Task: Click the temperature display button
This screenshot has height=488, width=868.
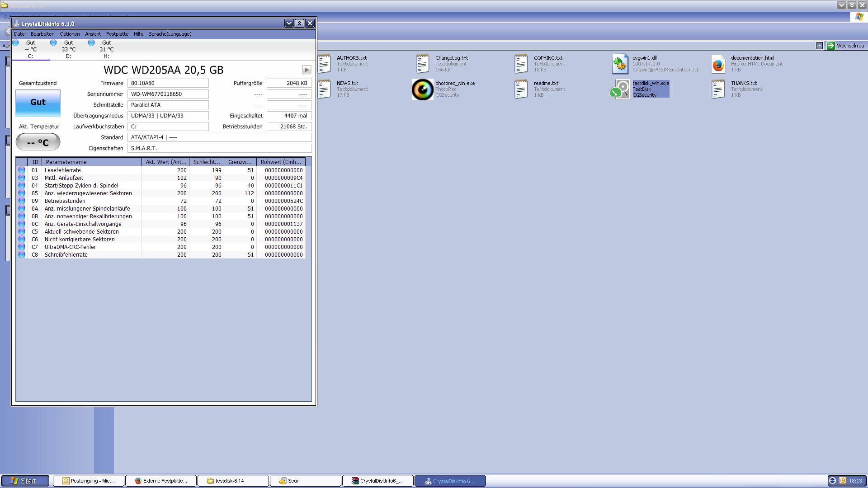Action: point(38,142)
